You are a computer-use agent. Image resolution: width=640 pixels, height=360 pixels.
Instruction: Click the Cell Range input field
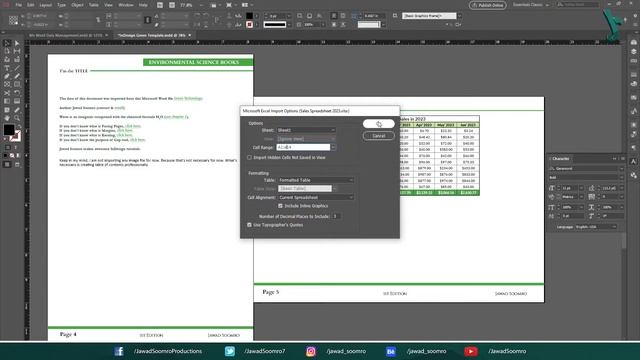coord(303,147)
